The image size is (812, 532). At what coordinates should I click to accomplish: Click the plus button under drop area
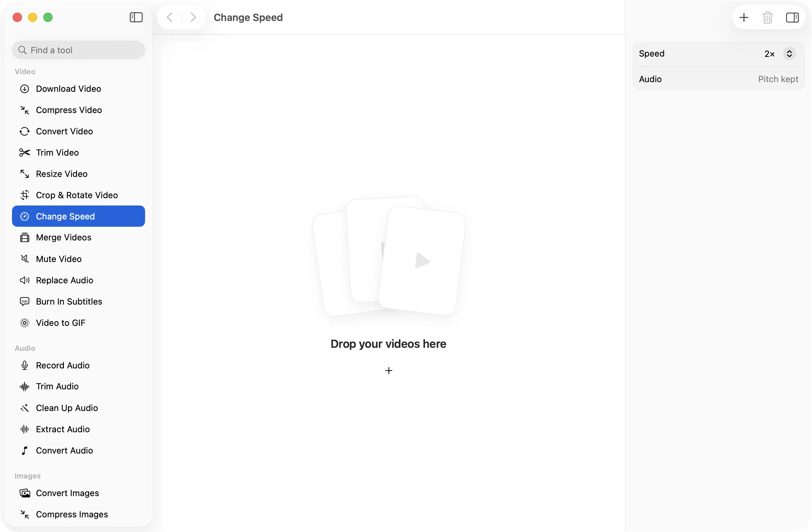pyautogui.click(x=389, y=370)
